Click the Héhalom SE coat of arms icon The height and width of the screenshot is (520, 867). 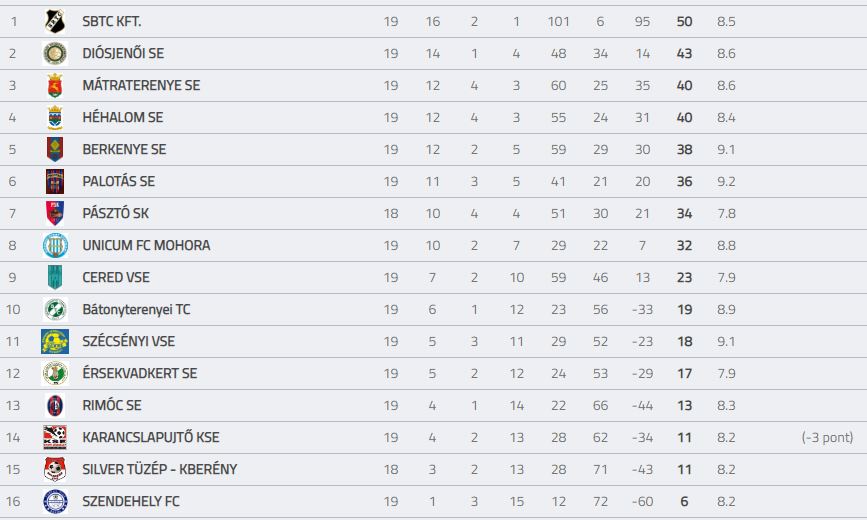click(55, 117)
